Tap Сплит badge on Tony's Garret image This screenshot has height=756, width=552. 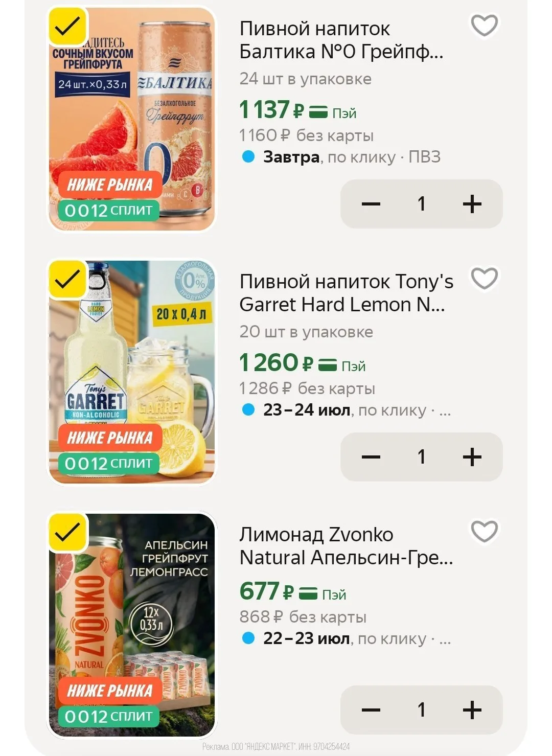click(x=108, y=463)
